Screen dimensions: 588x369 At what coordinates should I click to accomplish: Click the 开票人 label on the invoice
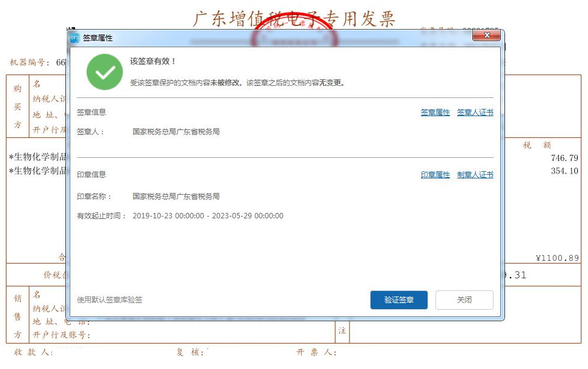[x=317, y=352]
